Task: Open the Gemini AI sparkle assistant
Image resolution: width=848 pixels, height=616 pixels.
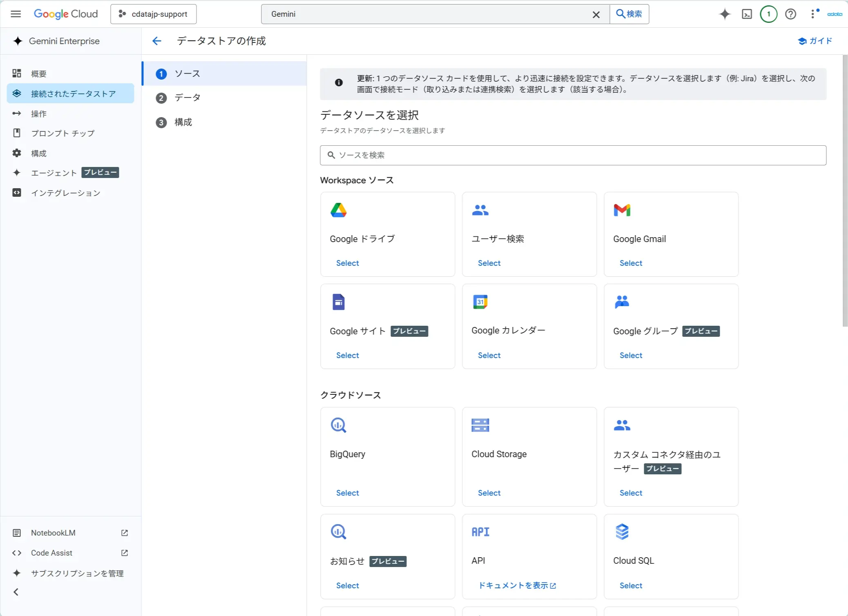Action: click(x=725, y=14)
